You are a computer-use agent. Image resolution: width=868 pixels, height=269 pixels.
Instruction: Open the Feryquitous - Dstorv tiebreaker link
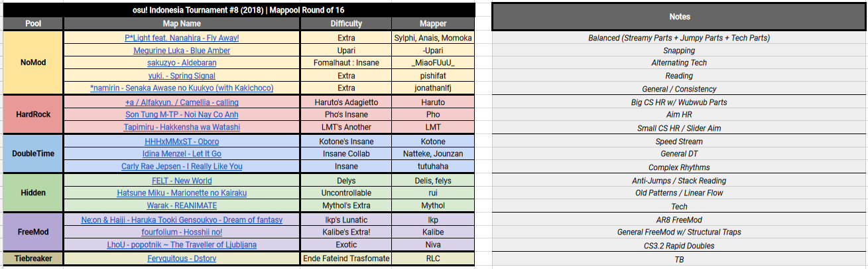[x=182, y=258]
